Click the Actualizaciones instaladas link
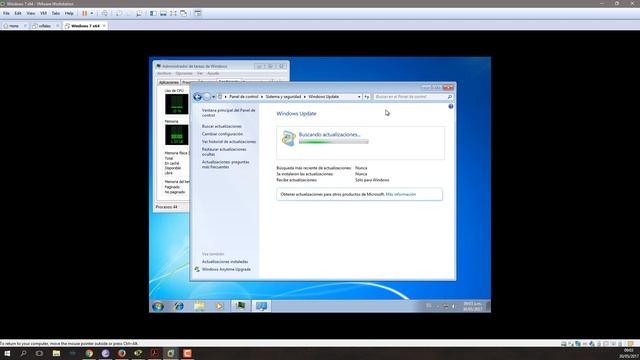Viewport: 640px width, 360px height. pos(225,262)
